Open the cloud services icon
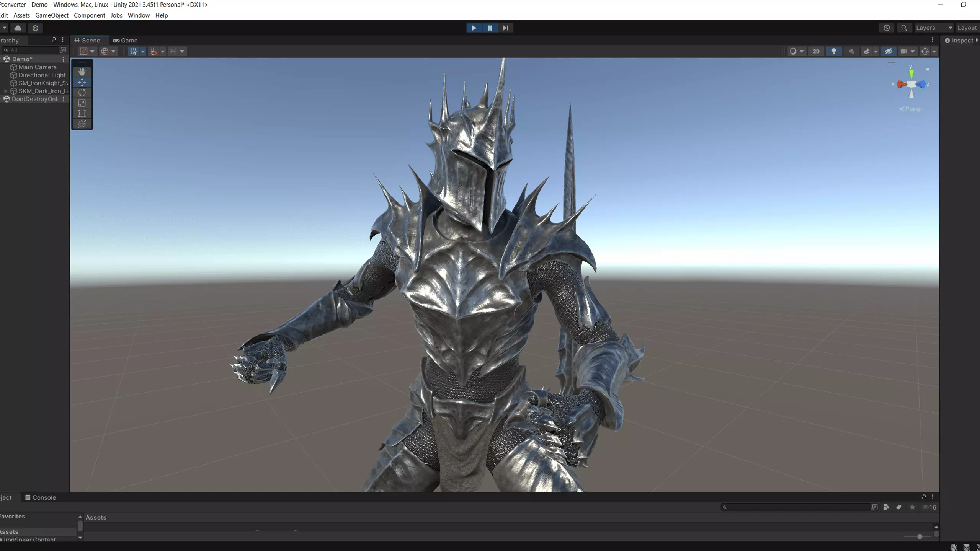This screenshot has height=551, width=980. point(18,28)
